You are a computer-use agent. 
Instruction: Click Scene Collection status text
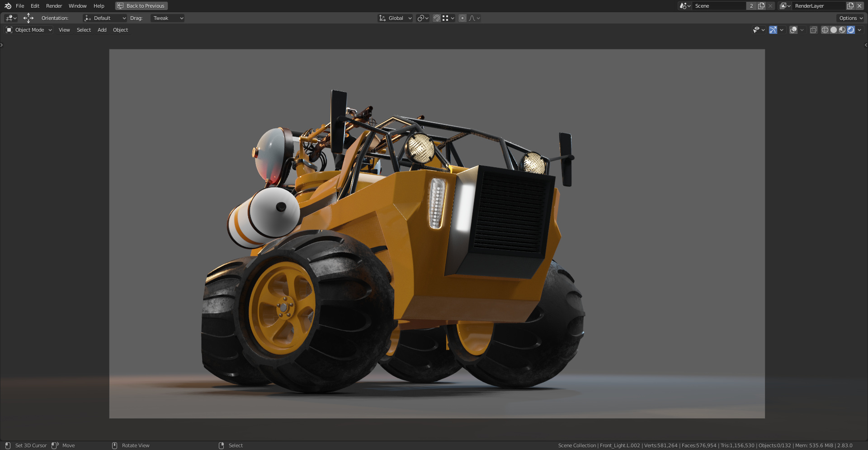(x=577, y=445)
